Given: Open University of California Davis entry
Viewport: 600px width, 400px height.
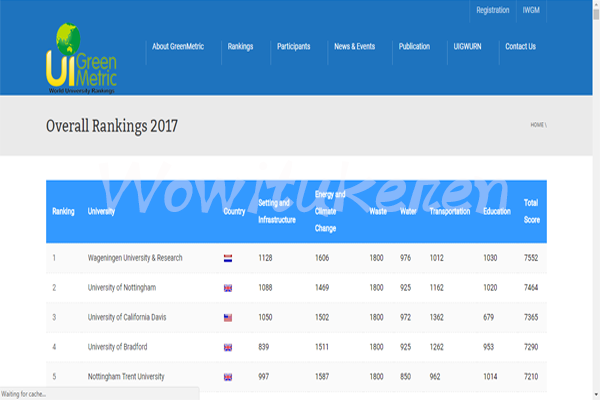Looking at the screenshot, I should tap(127, 317).
